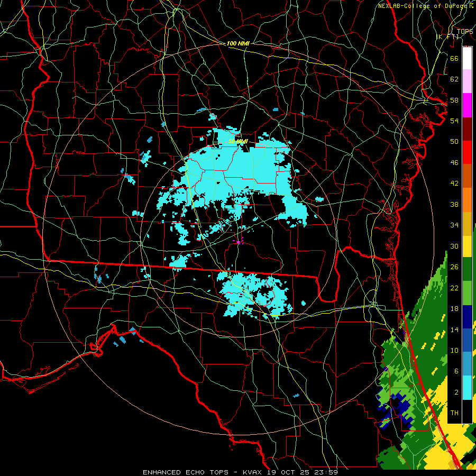Select the dark green legend swatch
Viewport: 476px width, 476px height.
coord(467,269)
